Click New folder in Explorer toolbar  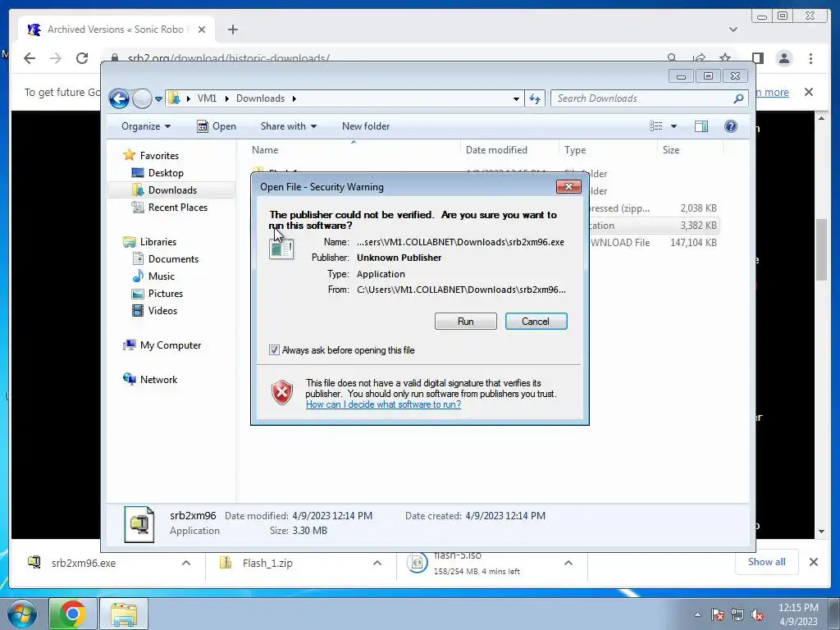click(366, 126)
